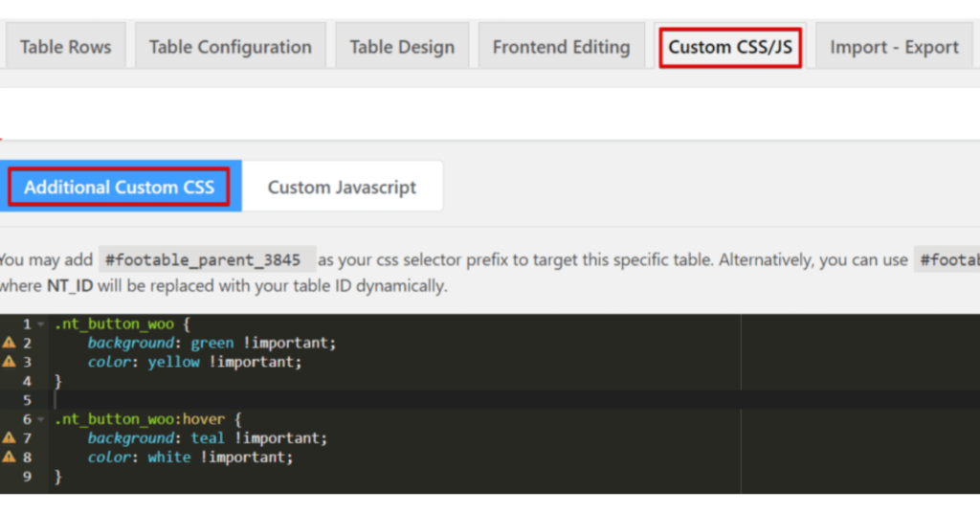The height and width of the screenshot is (513, 980).
Task: Select the Custom CSS/JS tab
Action: click(730, 47)
